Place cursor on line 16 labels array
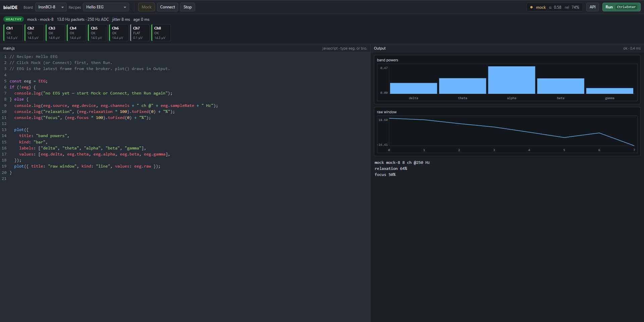The width and height of the screenshot is (644, 322). [x=83, y=148]
